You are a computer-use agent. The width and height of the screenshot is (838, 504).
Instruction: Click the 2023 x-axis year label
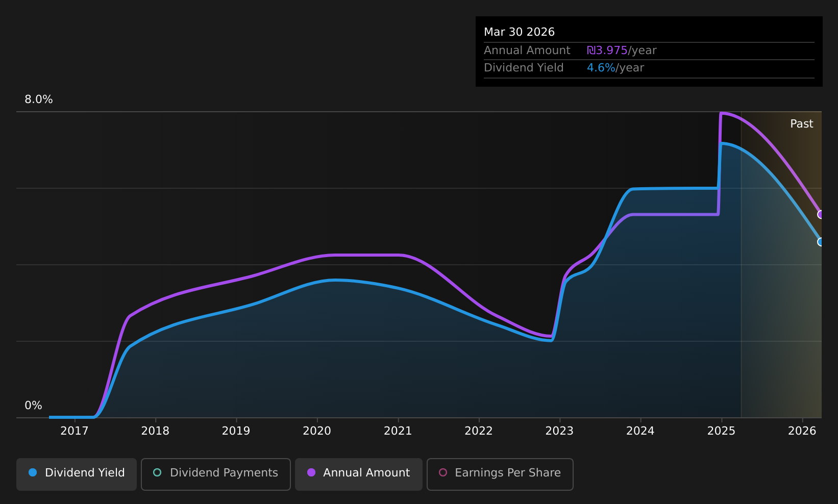559,431
